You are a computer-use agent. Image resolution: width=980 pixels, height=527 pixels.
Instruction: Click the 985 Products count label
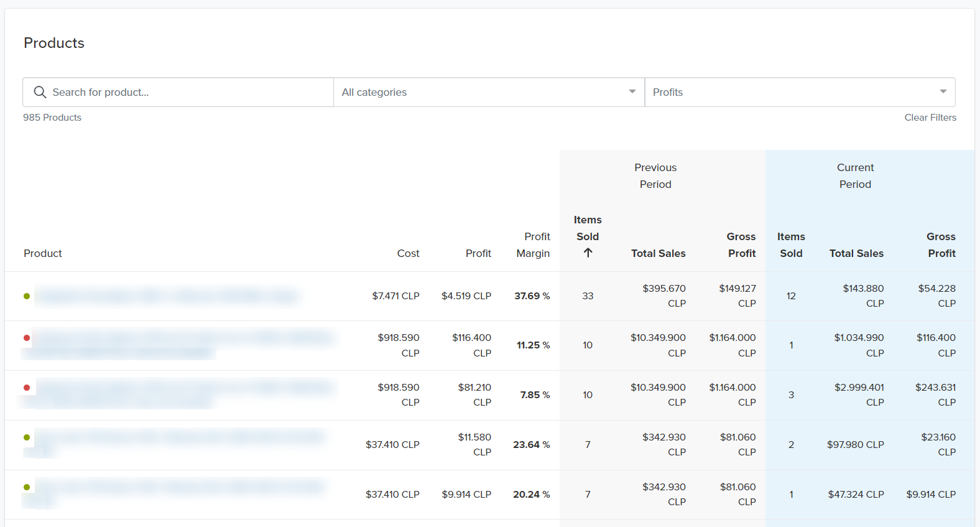(52, 118)
